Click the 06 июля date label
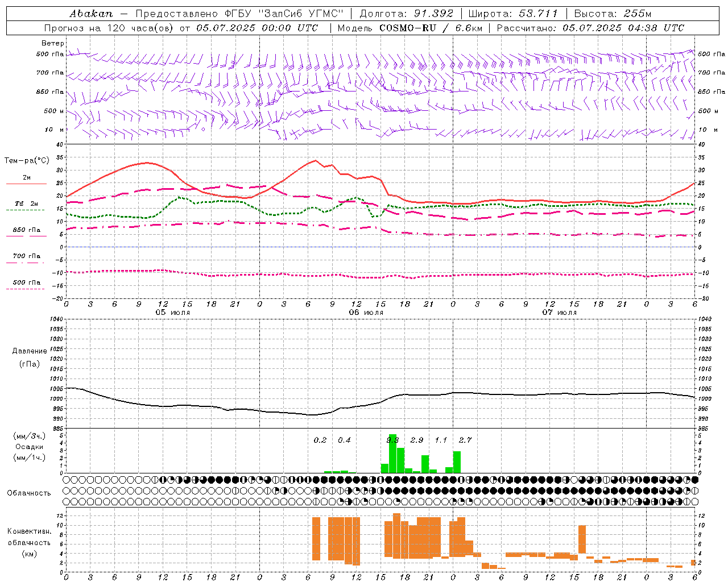Image resolution: width=728 pixels, height=582 pixels. 366,313
